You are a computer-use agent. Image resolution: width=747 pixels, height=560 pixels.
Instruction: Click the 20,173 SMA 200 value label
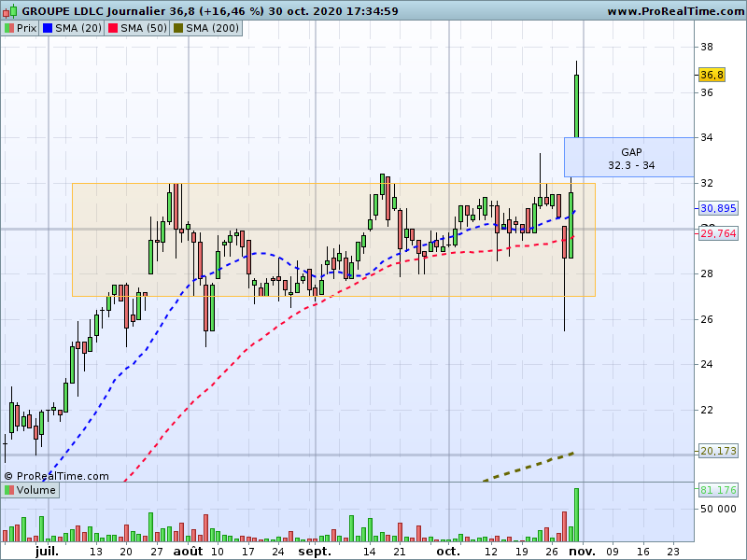pyautogui.click(x=718, y=451)
